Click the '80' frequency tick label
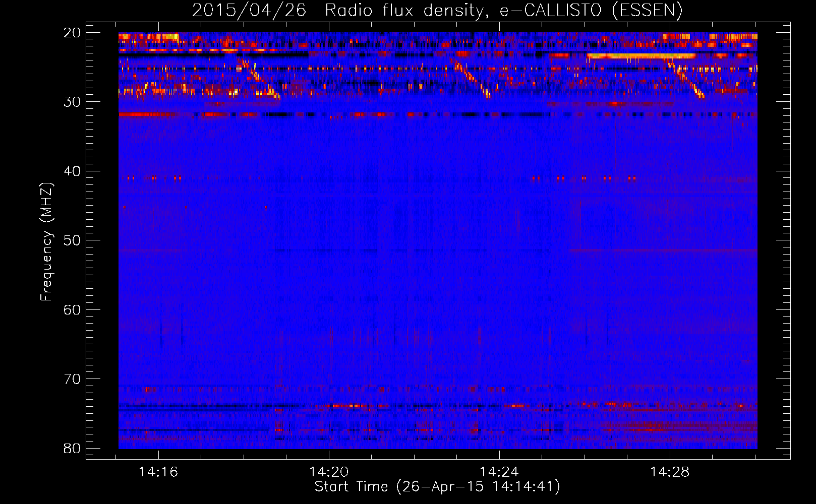Viewport: 816px width, 504px height. point(72,448)
